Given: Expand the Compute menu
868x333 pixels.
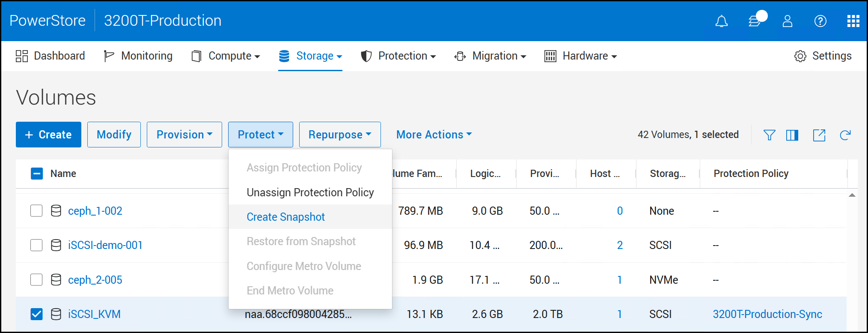Looking at the screenshot, I should [226, 56].
